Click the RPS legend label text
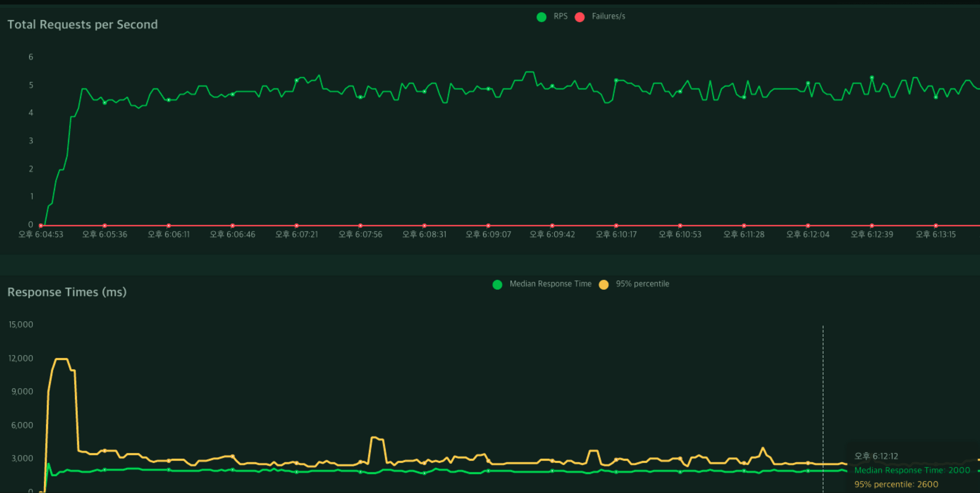 (561, 16)
